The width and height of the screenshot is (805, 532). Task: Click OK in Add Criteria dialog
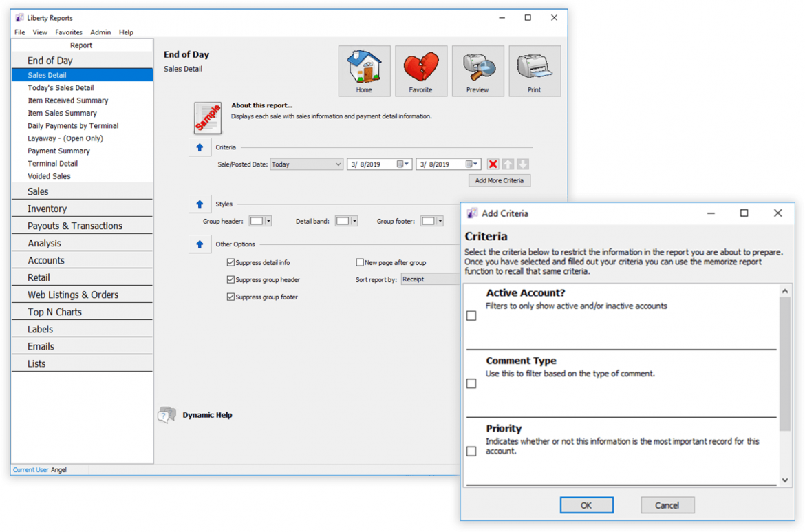586,505
